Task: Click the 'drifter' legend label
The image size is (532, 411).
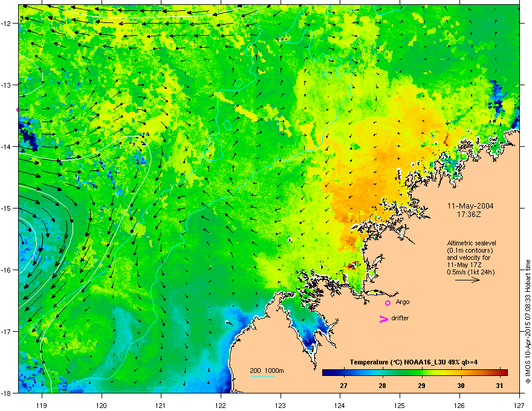Action: (400, 318)
